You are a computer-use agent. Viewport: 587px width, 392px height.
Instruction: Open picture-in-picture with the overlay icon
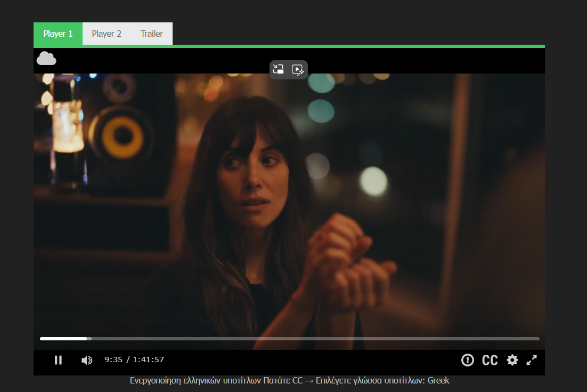(279, 69)
